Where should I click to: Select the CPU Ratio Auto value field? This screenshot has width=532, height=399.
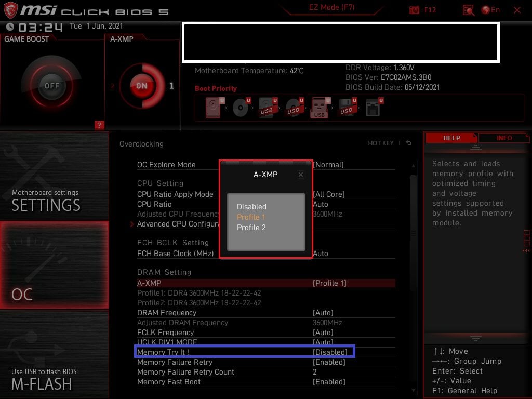click(320, 204)
